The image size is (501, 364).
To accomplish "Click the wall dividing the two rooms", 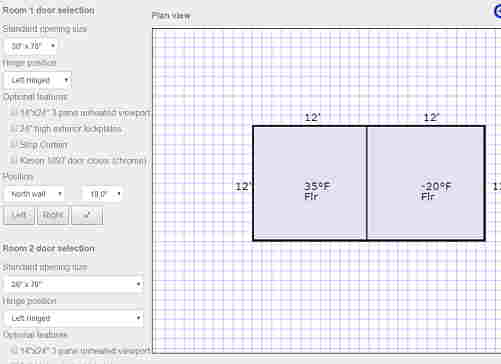I will [367, 183].
